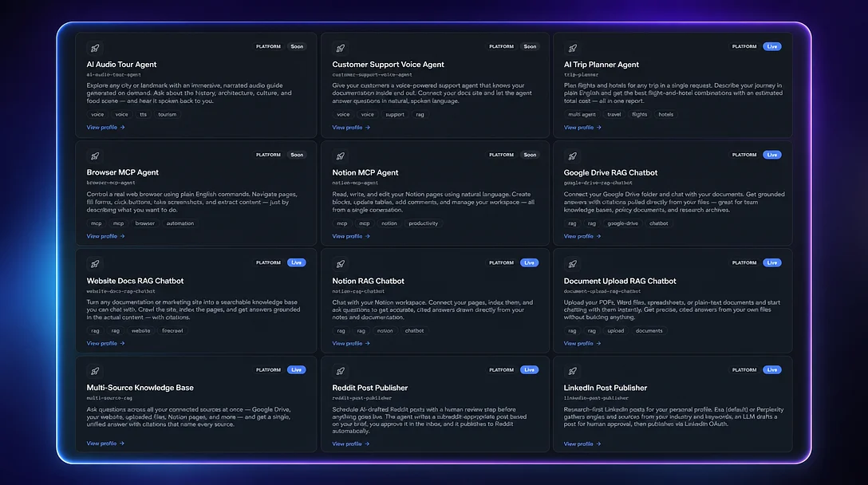
Task: Click the rocket icon on LinkedIn Post Publisher card
Action: 572,371
